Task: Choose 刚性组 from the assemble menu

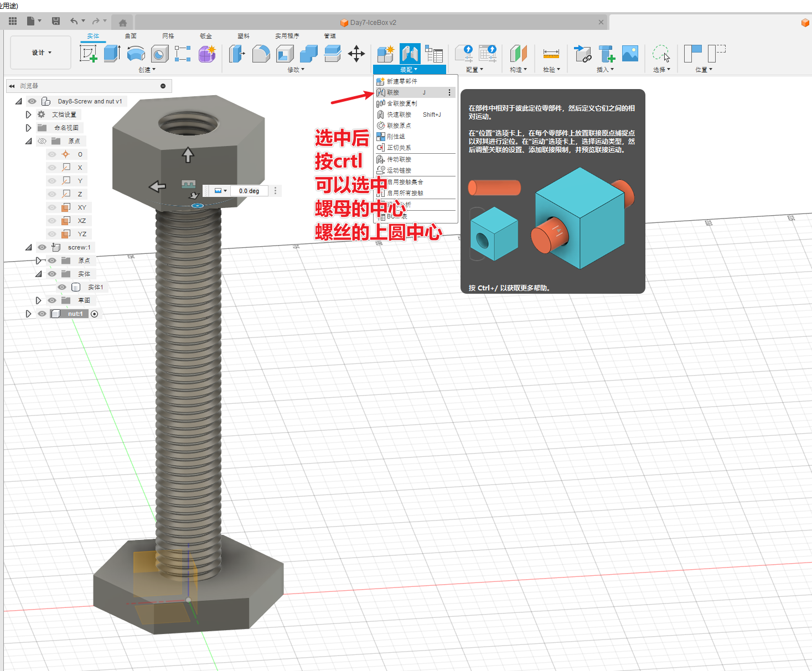Action: (x=396, y=137)
